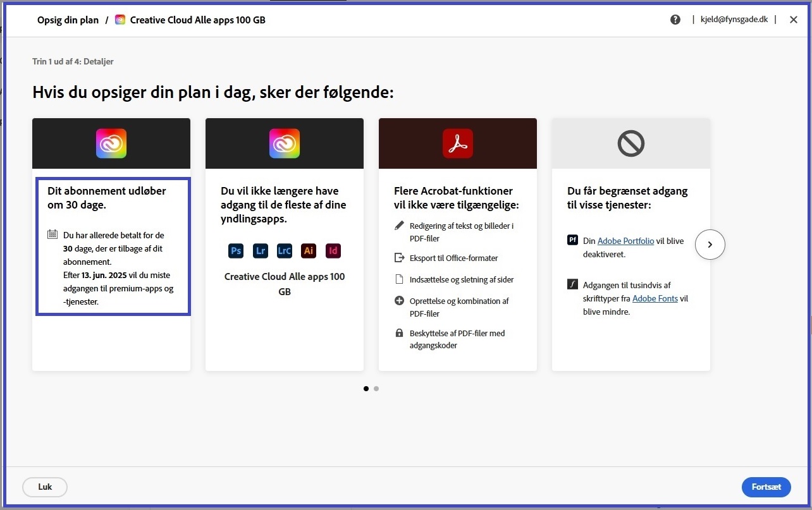
Task: Click the Acrobat icon on third card
Action: click(x=458, y=143)
